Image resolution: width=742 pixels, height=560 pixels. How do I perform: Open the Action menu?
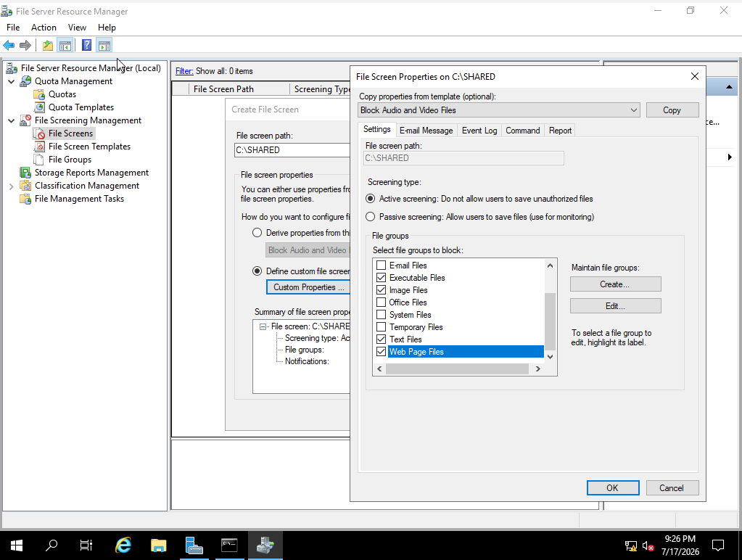point(44,28)
